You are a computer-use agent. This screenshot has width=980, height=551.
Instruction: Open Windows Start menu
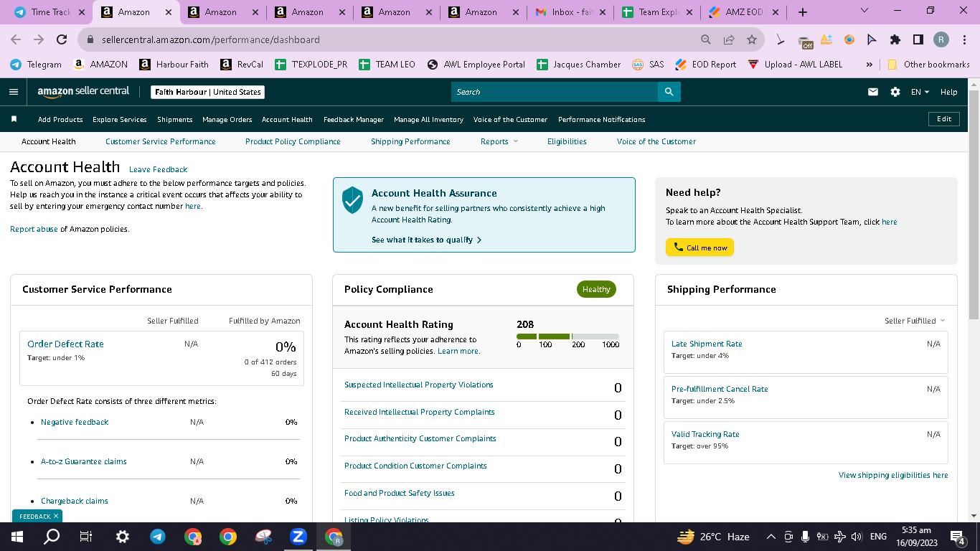click(x=17, y=536)
